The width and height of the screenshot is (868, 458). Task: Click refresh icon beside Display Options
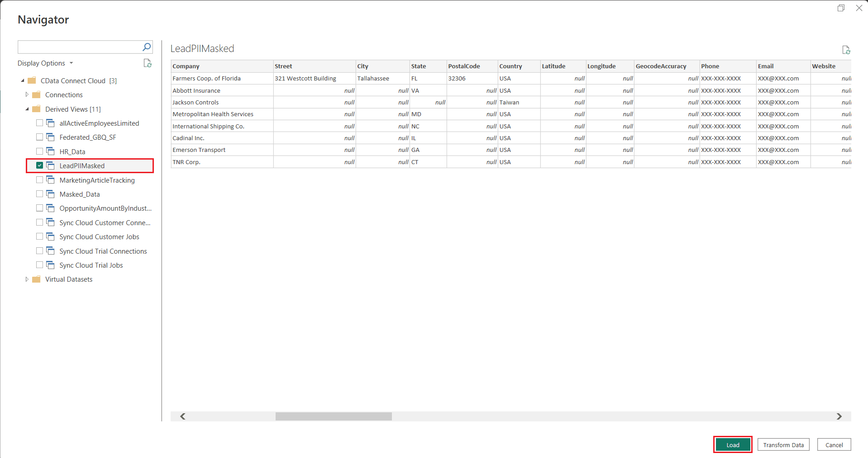pyautogui.click(x=148, y=63)
